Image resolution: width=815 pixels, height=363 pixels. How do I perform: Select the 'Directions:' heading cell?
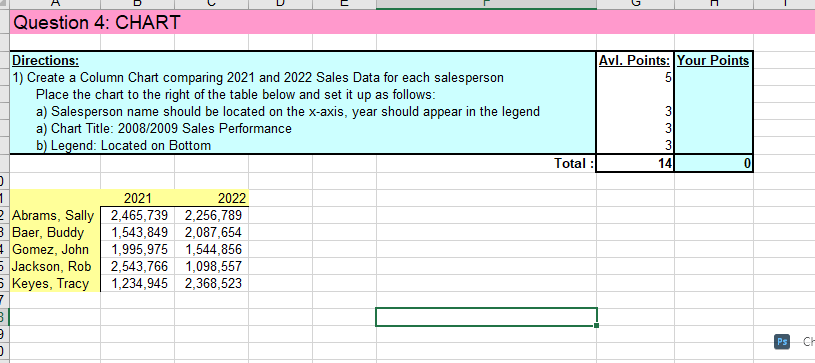(303, 60)
